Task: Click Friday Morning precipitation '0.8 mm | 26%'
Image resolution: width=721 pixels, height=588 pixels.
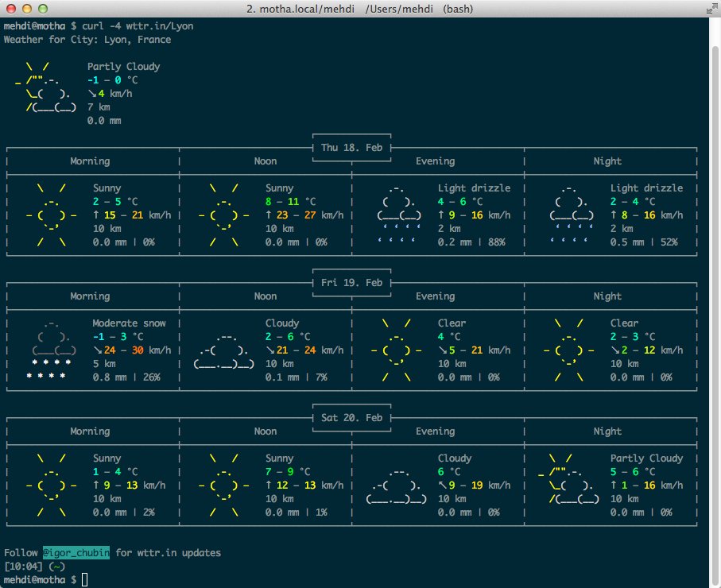Action: 126,377
